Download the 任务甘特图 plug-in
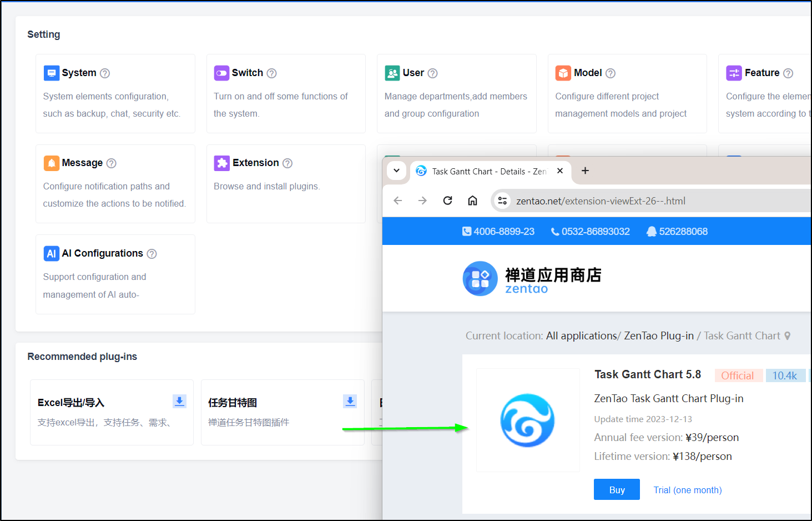The image size is (812, 521). point(350,401)
